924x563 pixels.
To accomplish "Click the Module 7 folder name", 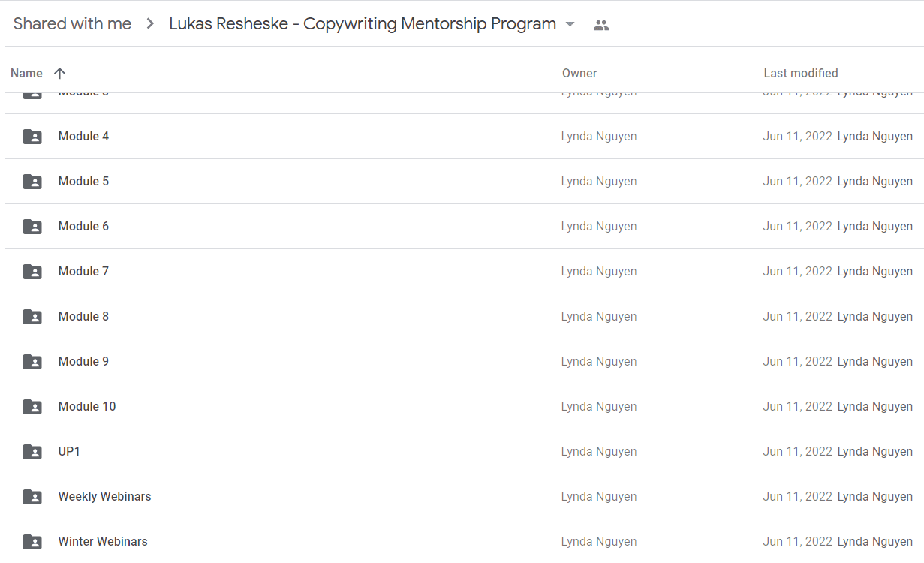I will click(x=83, y=271).
